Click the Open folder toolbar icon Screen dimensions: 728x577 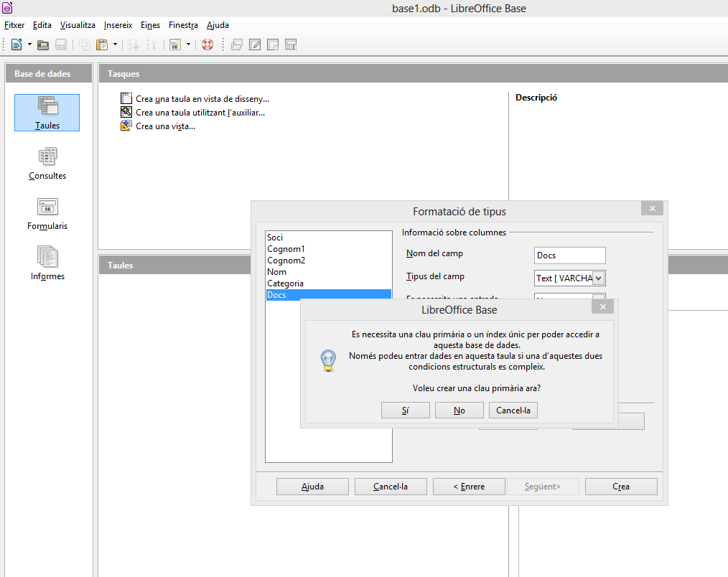(x=43, y=44)
